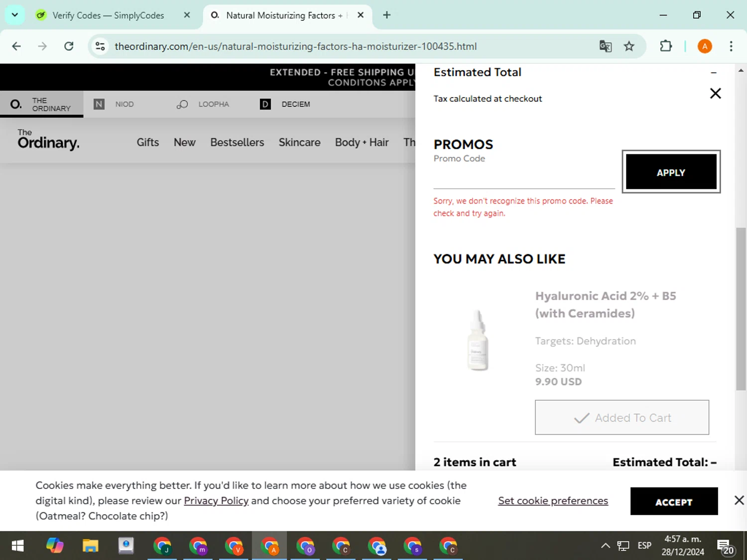
Task: Open Copilot from taskbar
Action: click(55, 546)
